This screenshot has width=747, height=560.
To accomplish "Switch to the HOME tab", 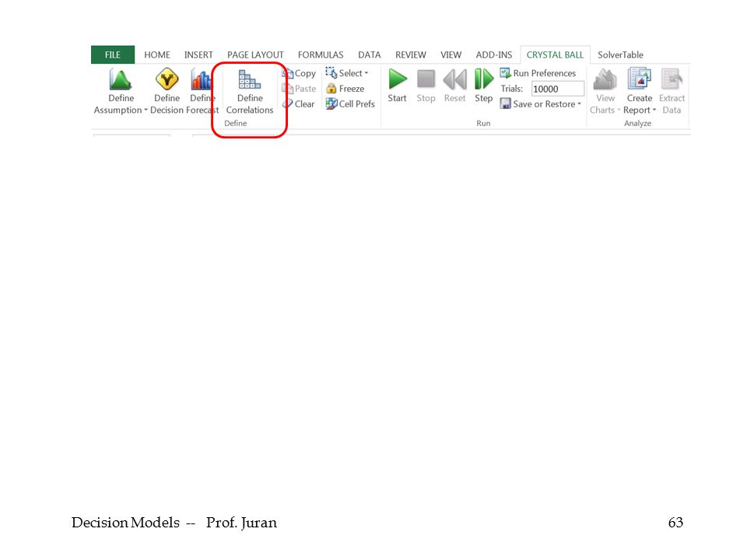I will [157, 54].
